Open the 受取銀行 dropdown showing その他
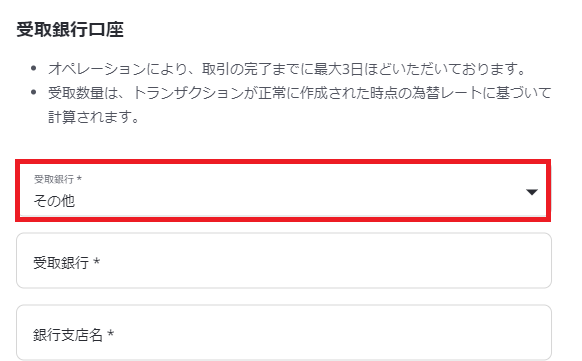Viewport: 582px width, 361px height. [x=283, y=191]
